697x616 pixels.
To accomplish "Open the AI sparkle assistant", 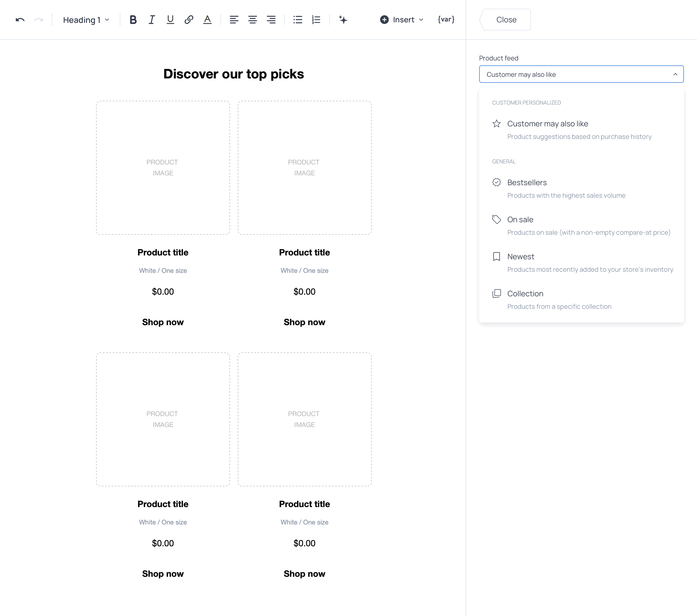I will (343, 20).
